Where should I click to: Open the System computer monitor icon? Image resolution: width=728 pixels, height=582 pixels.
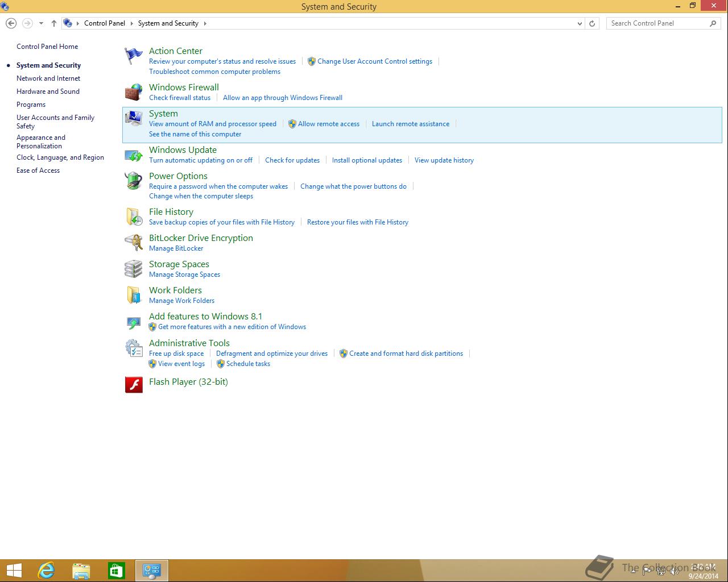[x=134, y=118]
